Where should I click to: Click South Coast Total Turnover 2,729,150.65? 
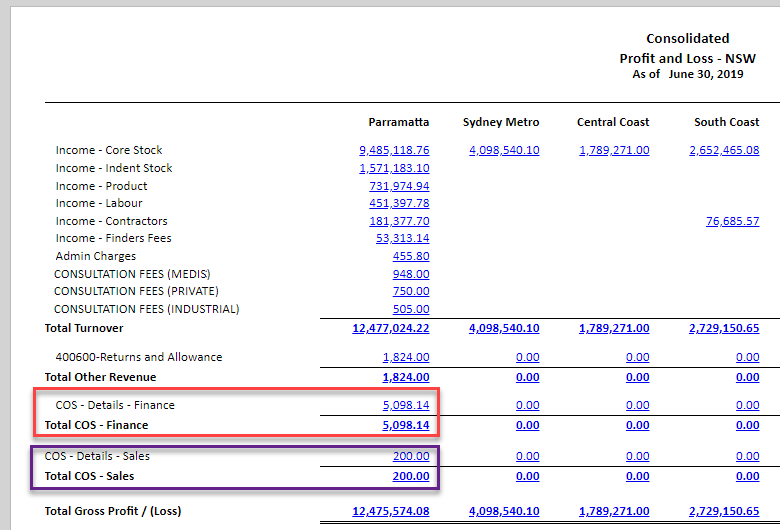tap(724, 328)
